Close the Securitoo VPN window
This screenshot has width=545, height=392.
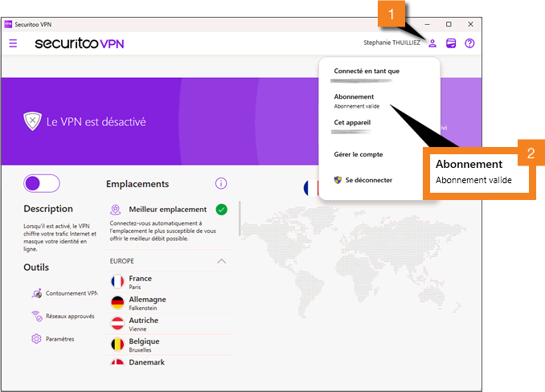[x=470, y=24]
